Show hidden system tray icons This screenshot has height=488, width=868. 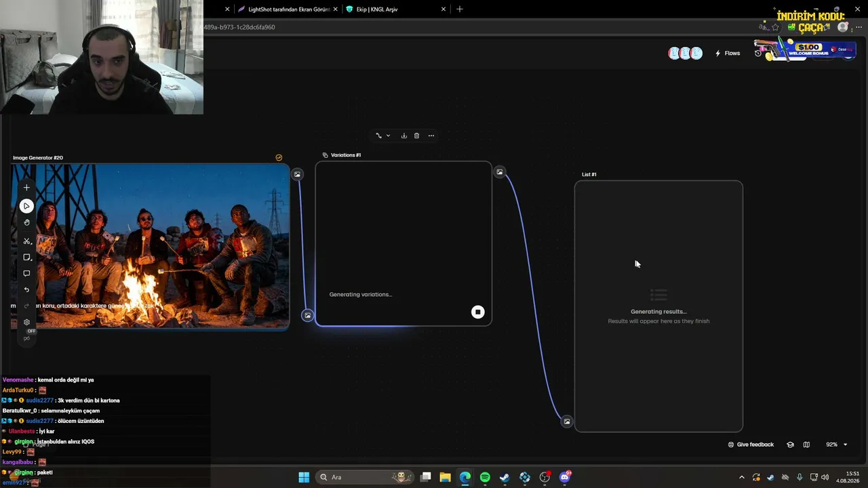(741, 477)
